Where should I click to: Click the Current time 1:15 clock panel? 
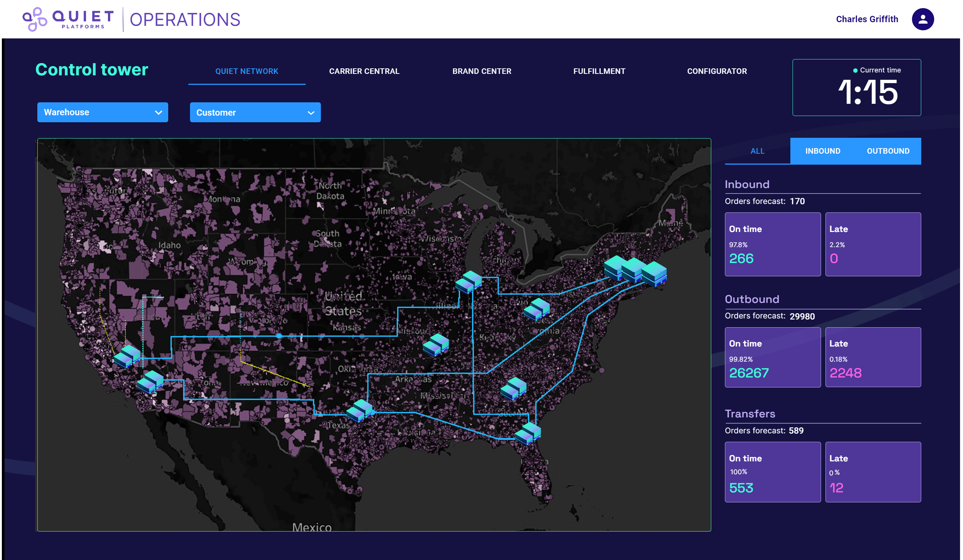[x=857, y=88]
